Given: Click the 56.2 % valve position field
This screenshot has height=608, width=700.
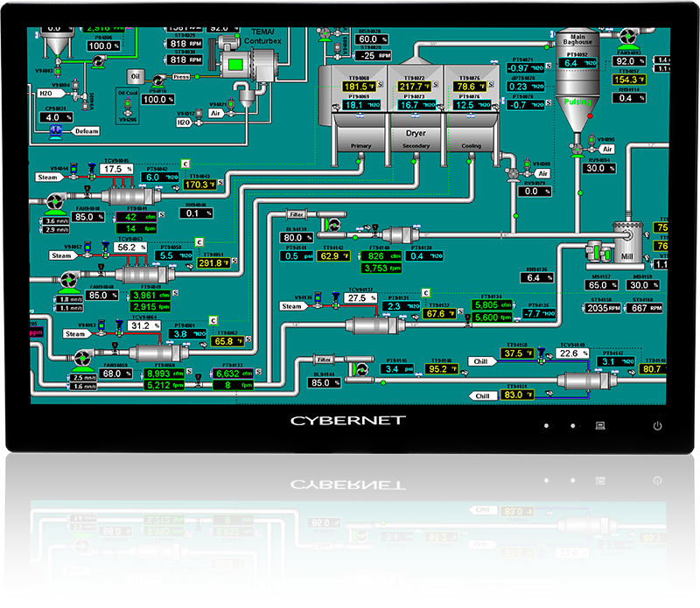Looking at the screenshot, I should click(130, 248).
